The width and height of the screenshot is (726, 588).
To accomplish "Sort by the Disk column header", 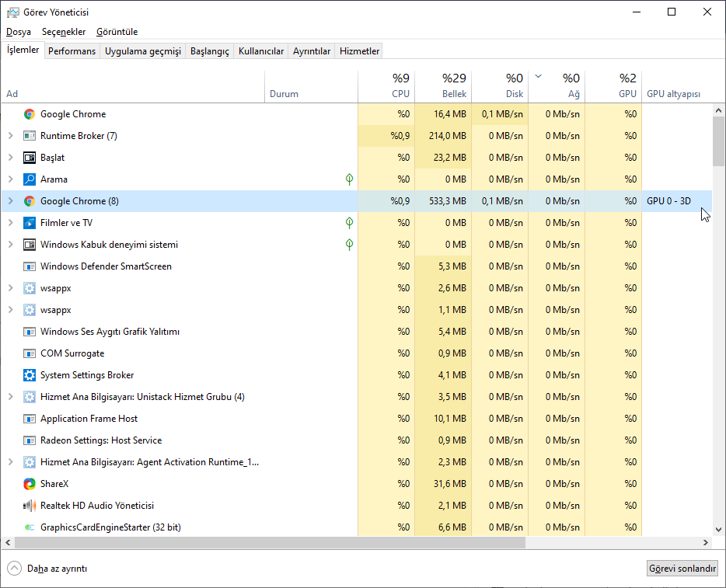I will (x=500, y=86).
